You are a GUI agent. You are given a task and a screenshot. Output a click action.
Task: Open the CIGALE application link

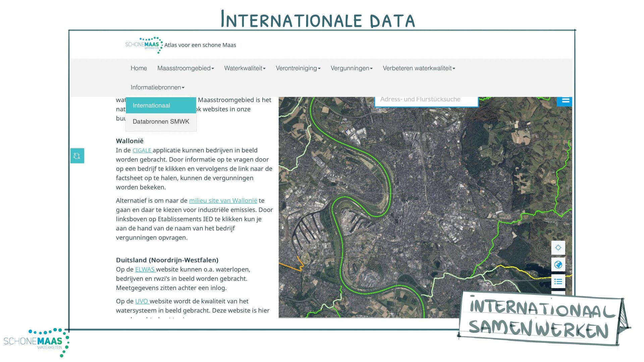pyautogui.click(x=142, y=150)
